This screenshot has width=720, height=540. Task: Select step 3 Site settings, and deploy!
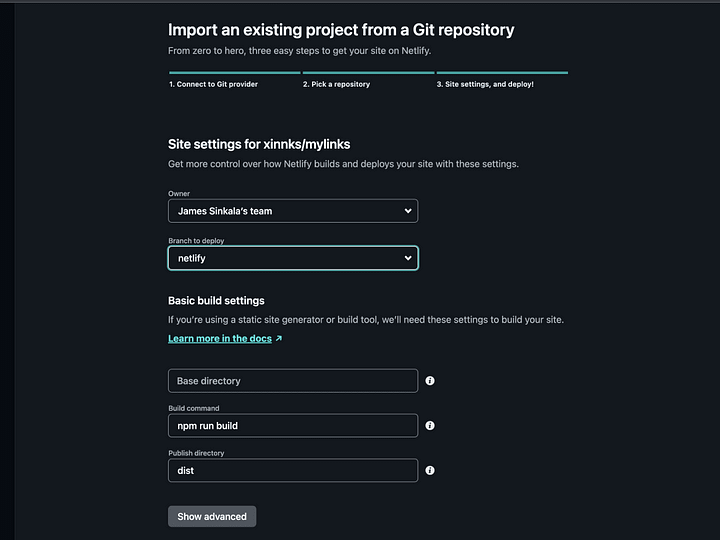point(485,84)
